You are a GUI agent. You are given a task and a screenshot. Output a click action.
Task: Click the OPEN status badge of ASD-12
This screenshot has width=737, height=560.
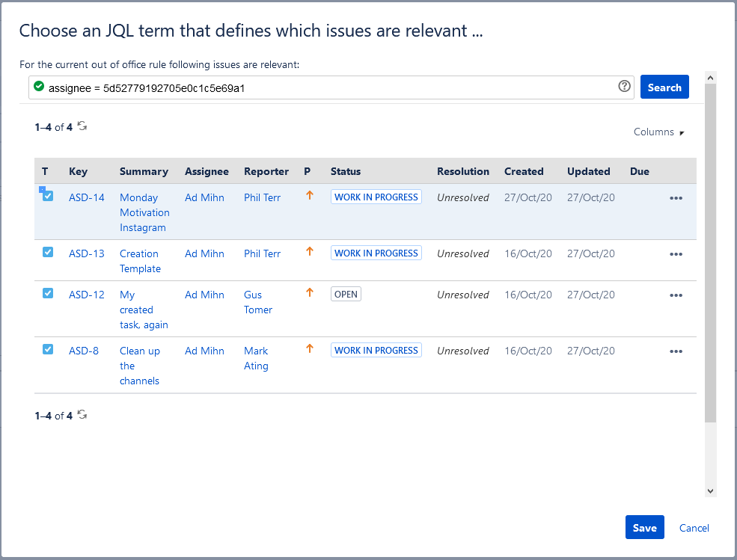[x=346, y=294]
